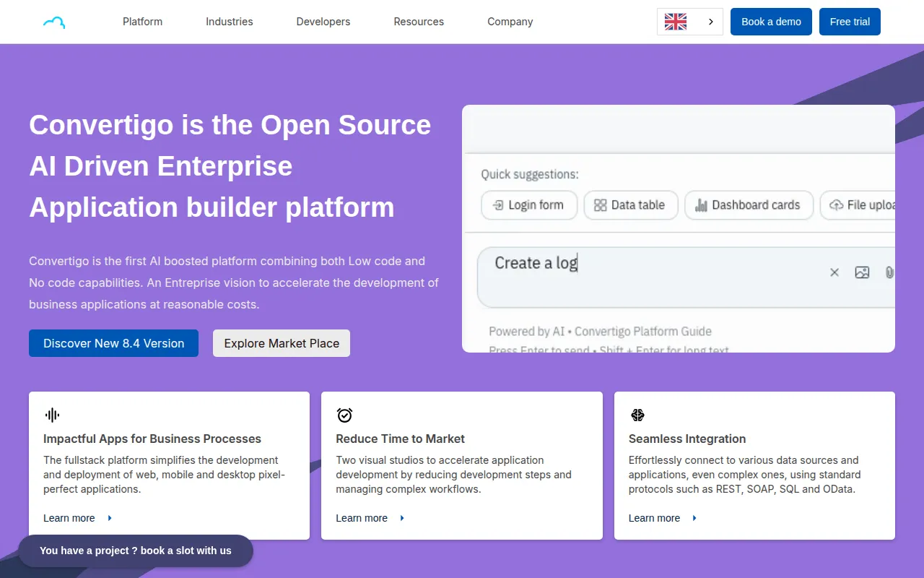Click the Book a demo button
The image size is (924, 578).
[x=771, y=22]
